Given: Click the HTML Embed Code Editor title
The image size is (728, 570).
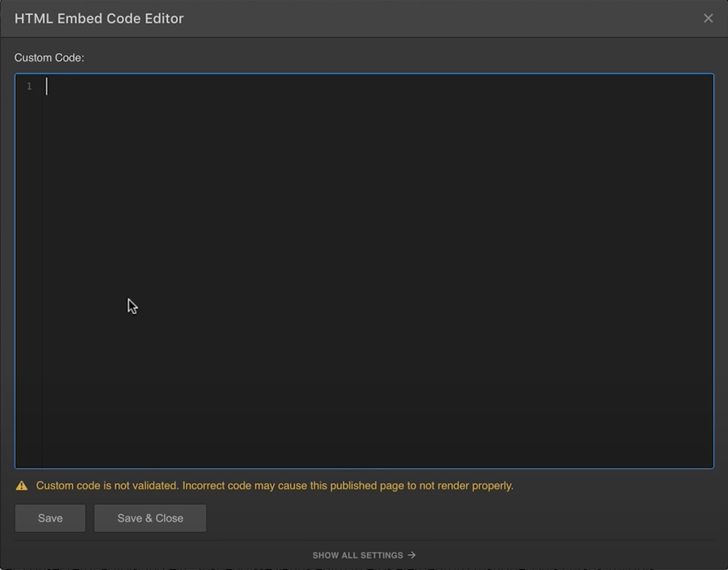Looking at the screenshot, I should tap(99, 18).
